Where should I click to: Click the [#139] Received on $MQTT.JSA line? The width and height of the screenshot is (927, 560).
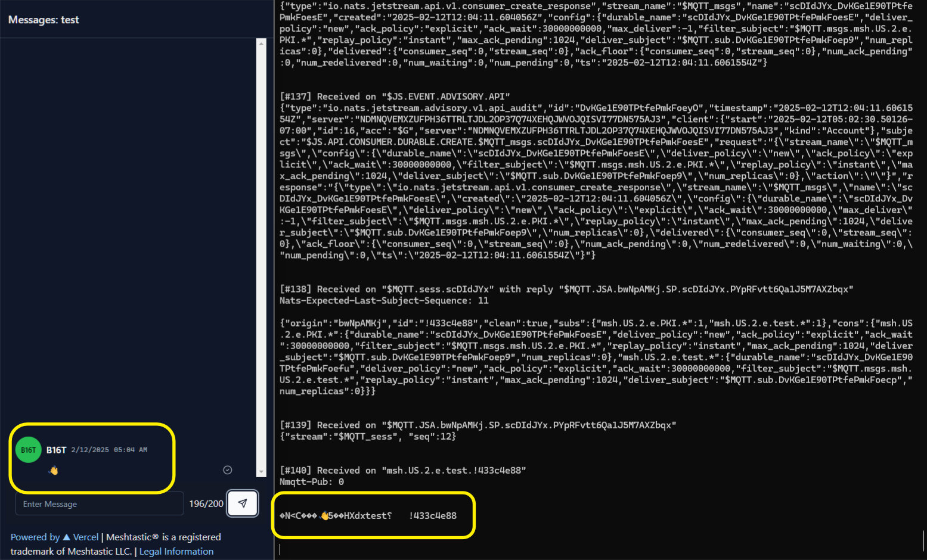(x=478, y=425)
